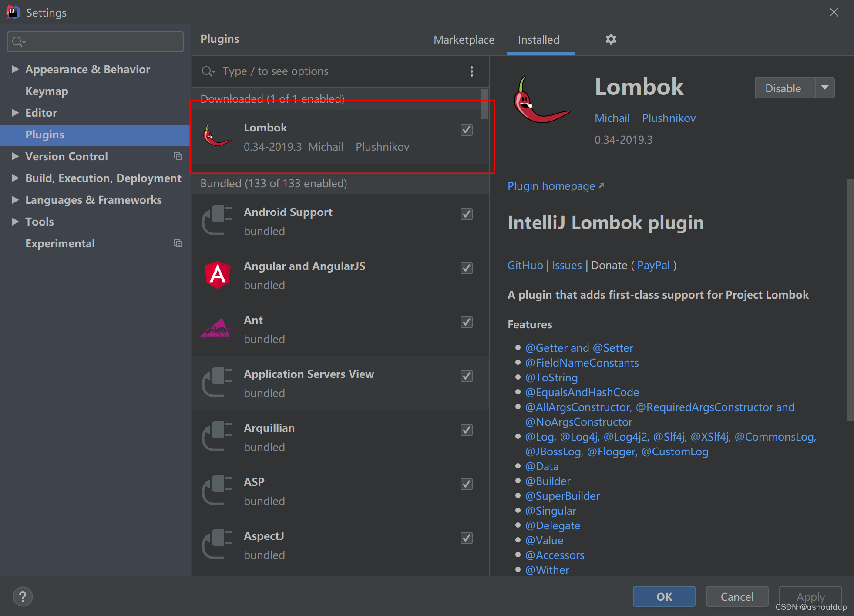This screenshot has height=616, width=854.
Task: Click the GitHub link in Lombok details
Action: pos(523,265)
